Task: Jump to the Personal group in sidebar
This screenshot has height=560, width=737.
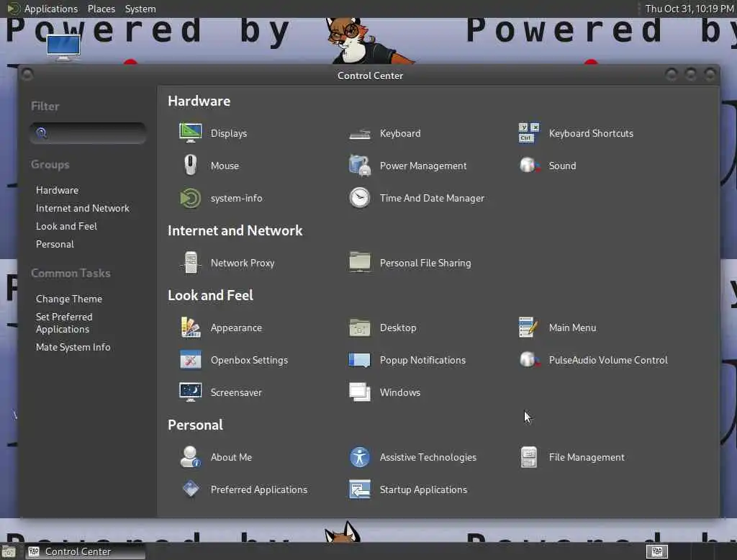Action: pos(55,244)
